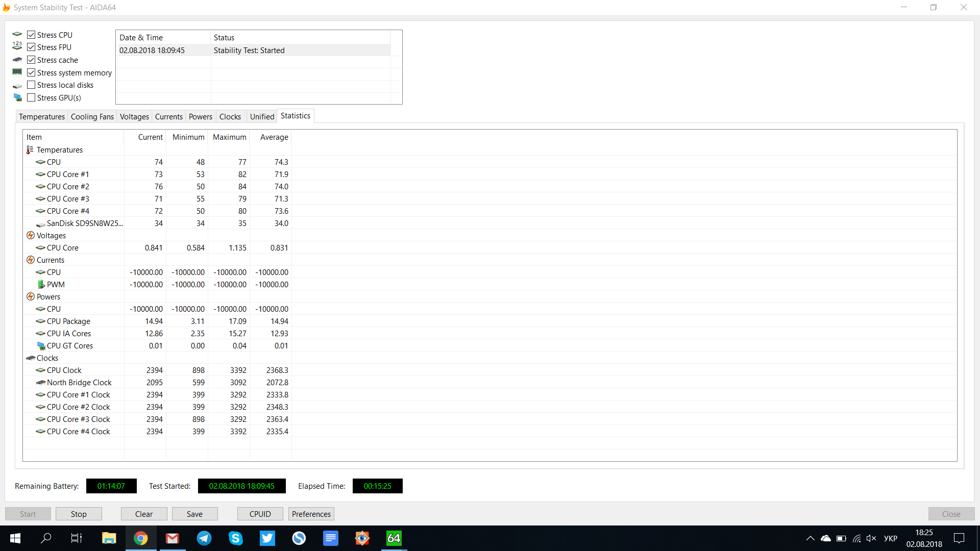Click the green PWM icon in Currents

41,285
